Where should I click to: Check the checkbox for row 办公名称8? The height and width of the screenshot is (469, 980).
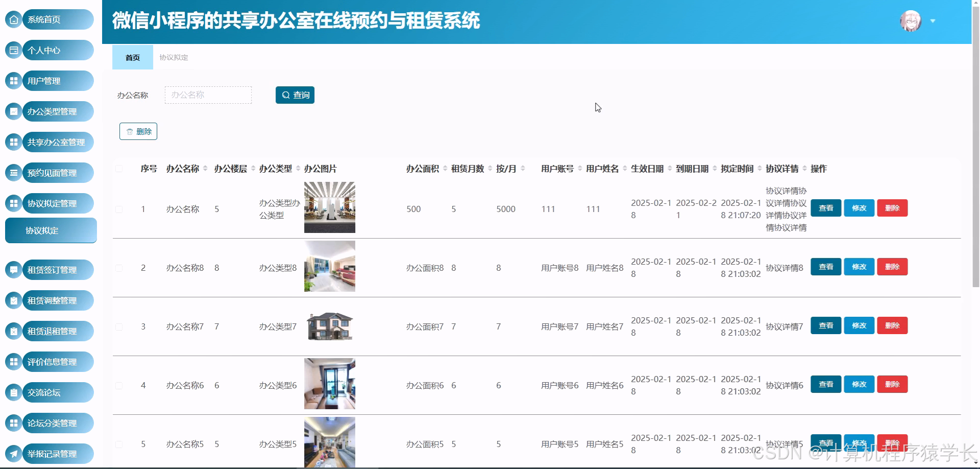coord(119,267)
